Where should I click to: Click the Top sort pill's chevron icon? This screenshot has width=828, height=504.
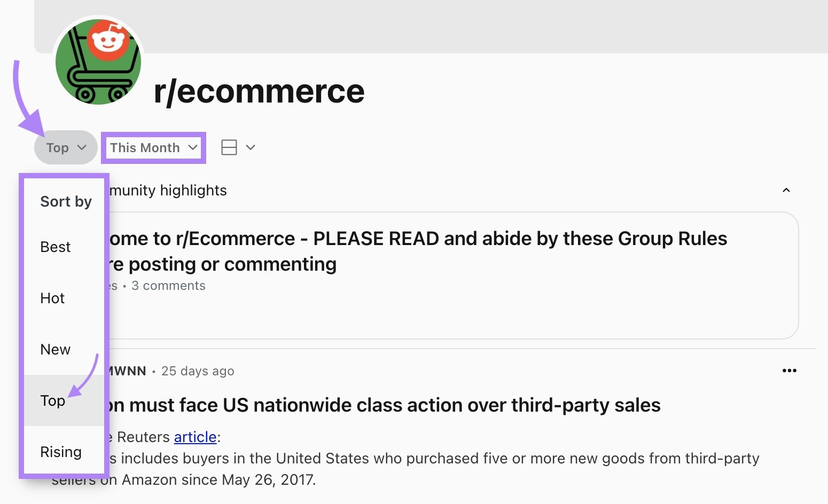(82, 147)
